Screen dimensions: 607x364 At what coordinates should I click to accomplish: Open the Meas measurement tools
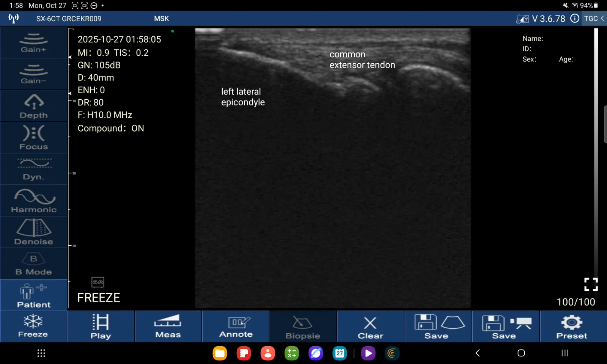tap(168, 326)
